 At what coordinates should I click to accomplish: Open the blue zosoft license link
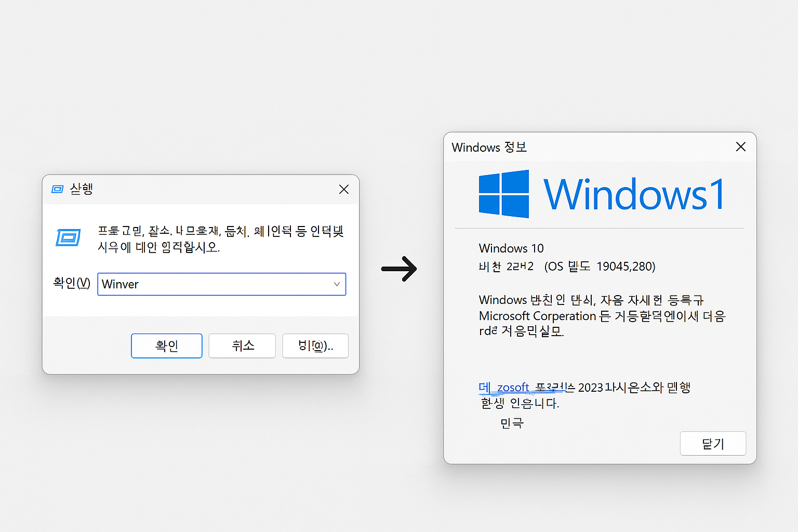point(522,388)
